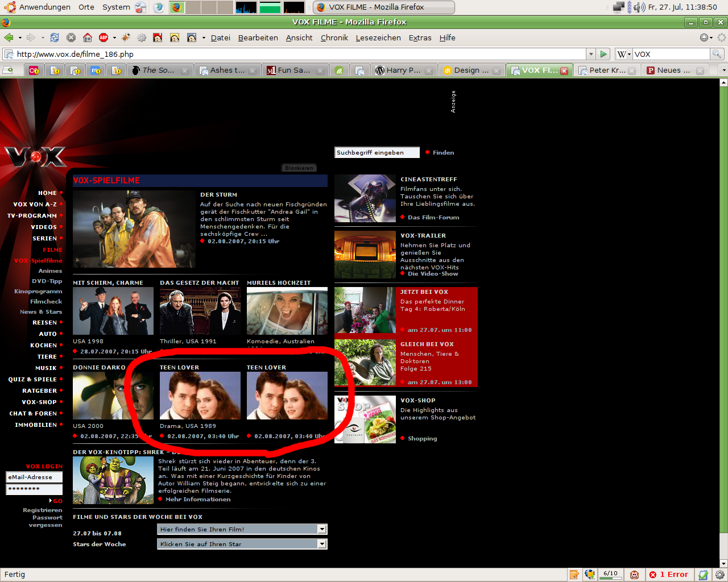Expand the Adblock Plus dropdown arrow
The width and height of the screenshot is (728, 582).
point(114,38)
